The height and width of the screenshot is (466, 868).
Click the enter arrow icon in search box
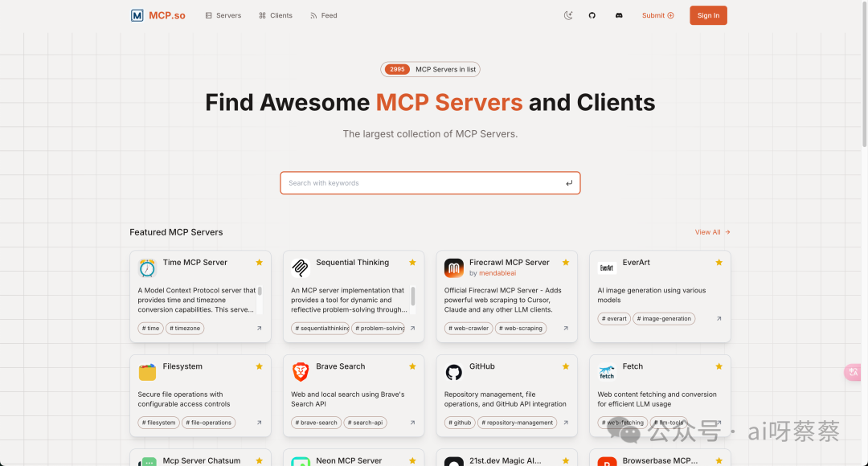568,183
